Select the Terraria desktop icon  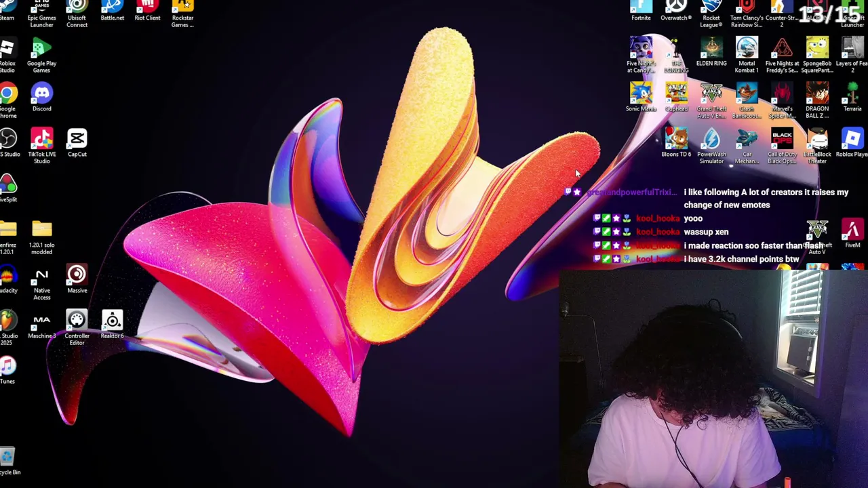tap(852, 98)
